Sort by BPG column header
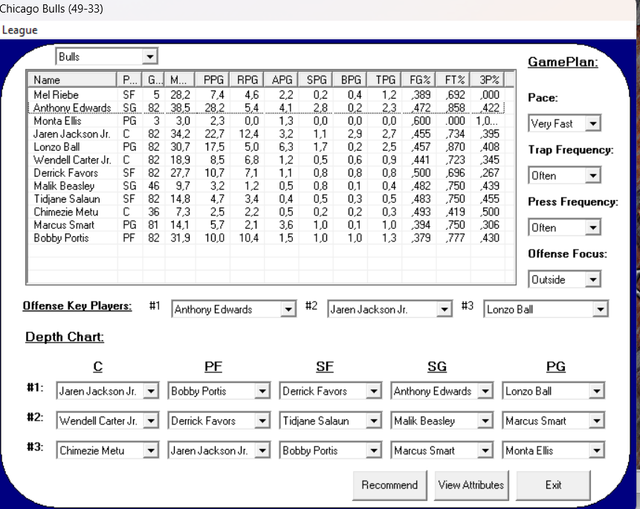This screenshot has height=509, width=640. coord(350,80)
